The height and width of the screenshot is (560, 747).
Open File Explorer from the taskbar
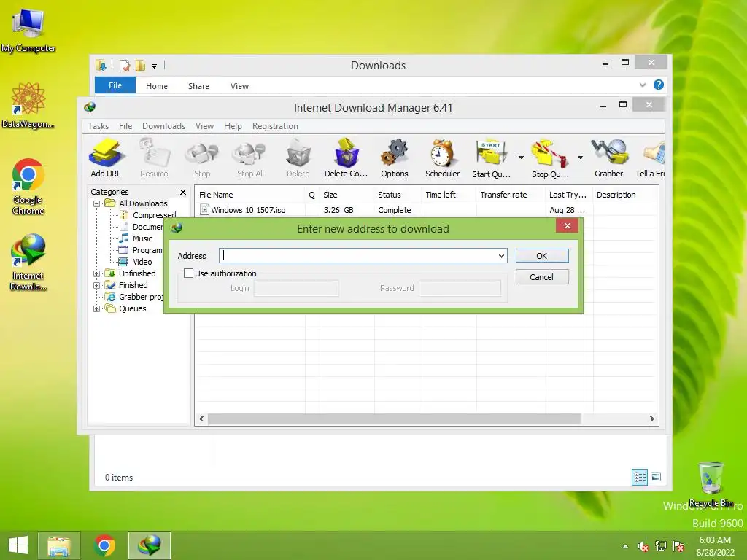[59, 545]
